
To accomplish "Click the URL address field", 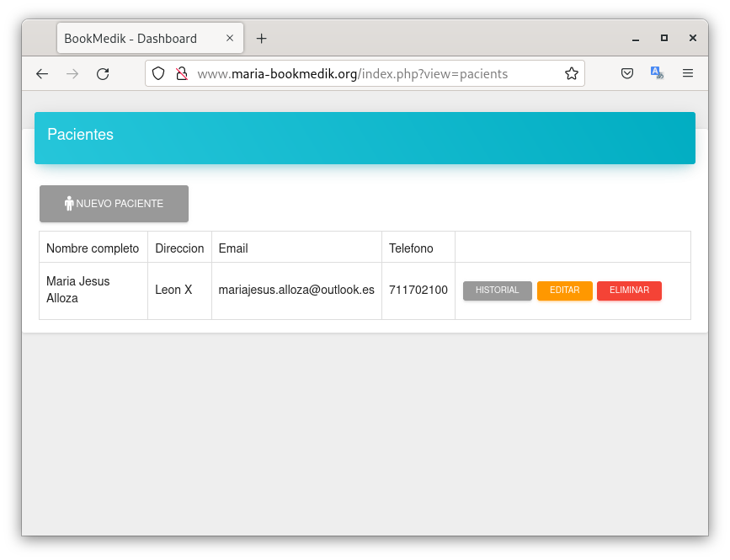I will (370, 74).
